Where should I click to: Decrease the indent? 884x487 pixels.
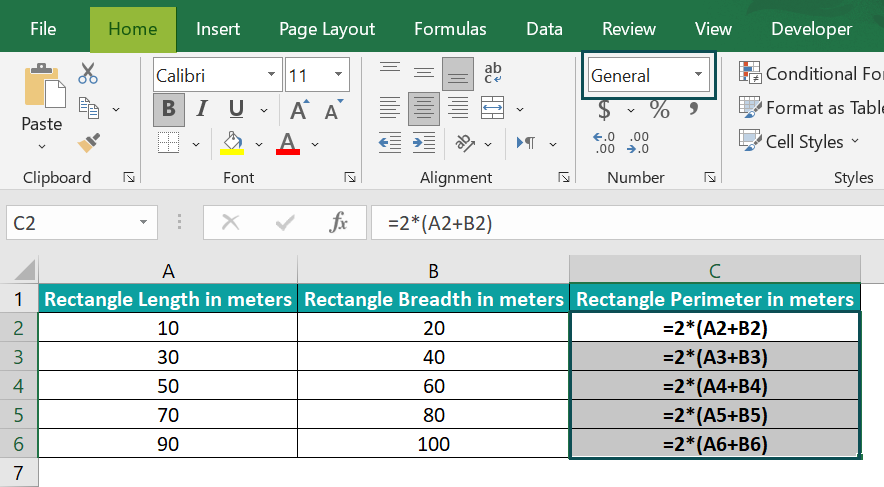tap(390, 143)
